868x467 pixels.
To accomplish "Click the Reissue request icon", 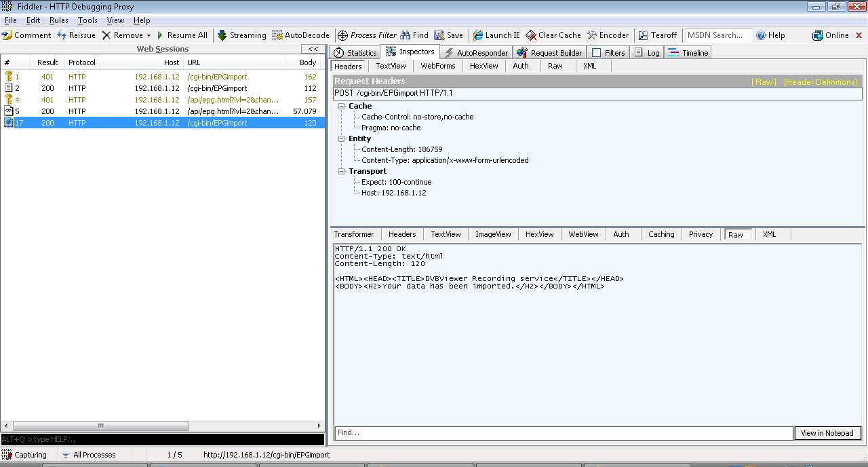I will (x=62, y=35).
